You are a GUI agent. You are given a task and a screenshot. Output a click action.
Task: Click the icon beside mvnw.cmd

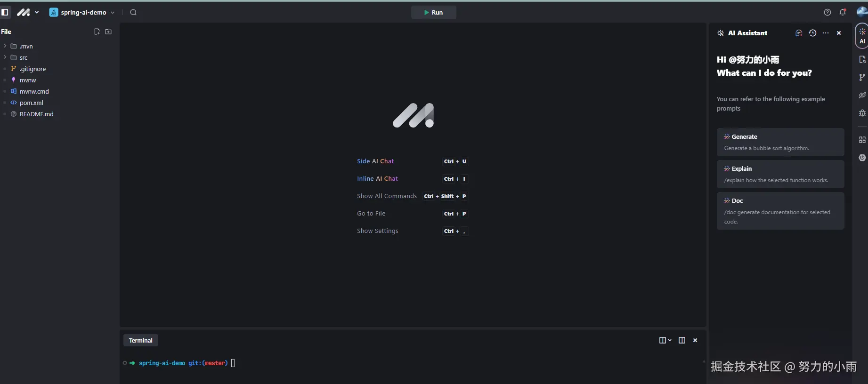click(x=14, y=91)
